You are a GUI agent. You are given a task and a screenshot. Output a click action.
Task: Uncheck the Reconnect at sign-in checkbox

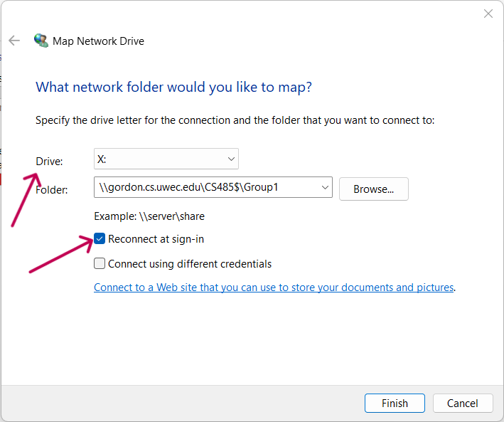pos(100,238)
